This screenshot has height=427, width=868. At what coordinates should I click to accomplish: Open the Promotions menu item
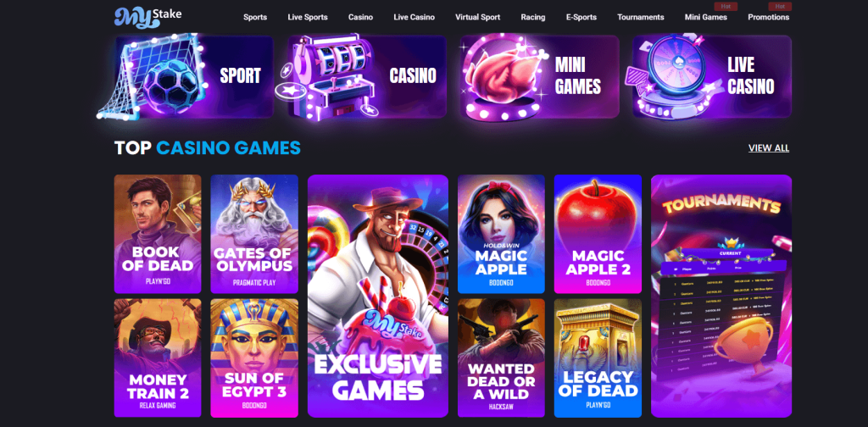[768, 17]
